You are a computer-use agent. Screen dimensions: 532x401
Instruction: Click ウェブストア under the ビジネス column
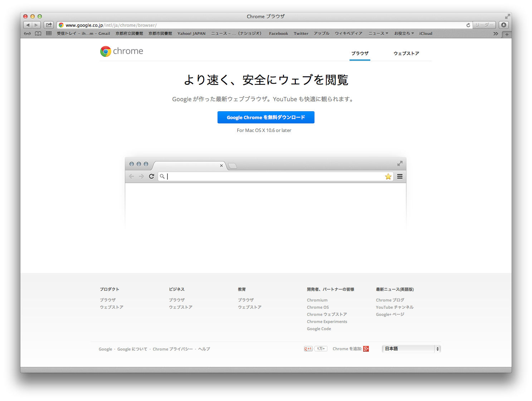pos(181,307)
